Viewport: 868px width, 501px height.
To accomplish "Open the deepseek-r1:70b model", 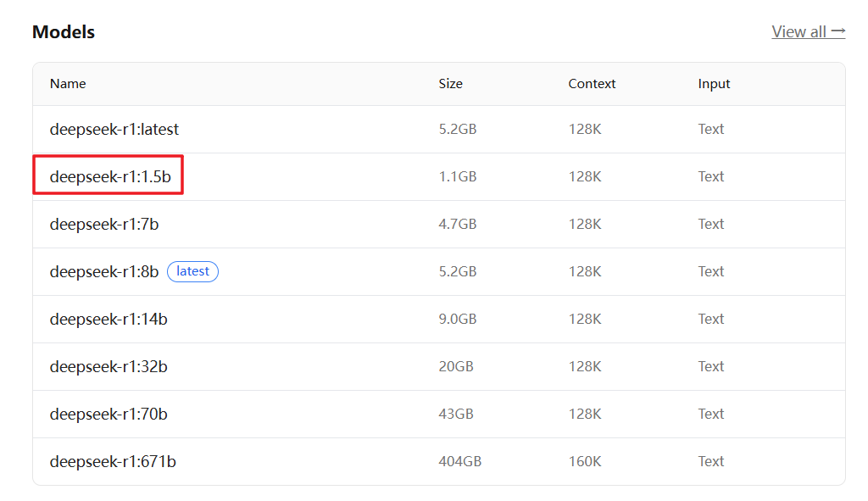I will [x=108, y=414].
